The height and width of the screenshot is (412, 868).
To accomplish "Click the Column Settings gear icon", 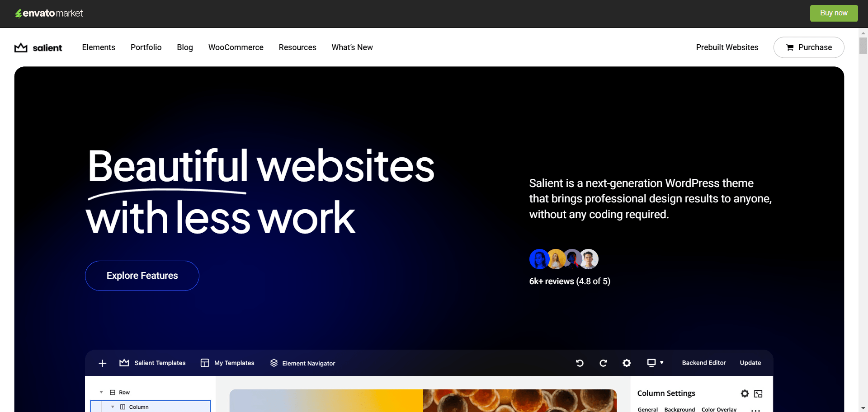I will point(745,393).
